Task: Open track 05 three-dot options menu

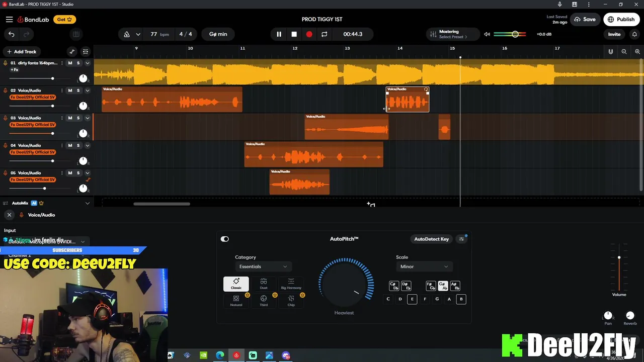Action: point(62,173)
